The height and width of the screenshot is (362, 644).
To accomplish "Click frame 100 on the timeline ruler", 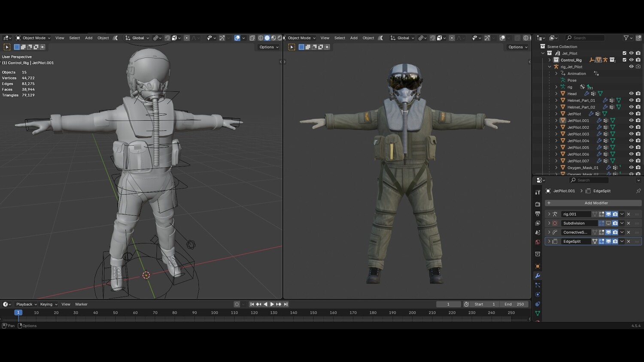I will click(x=214, y=313).
